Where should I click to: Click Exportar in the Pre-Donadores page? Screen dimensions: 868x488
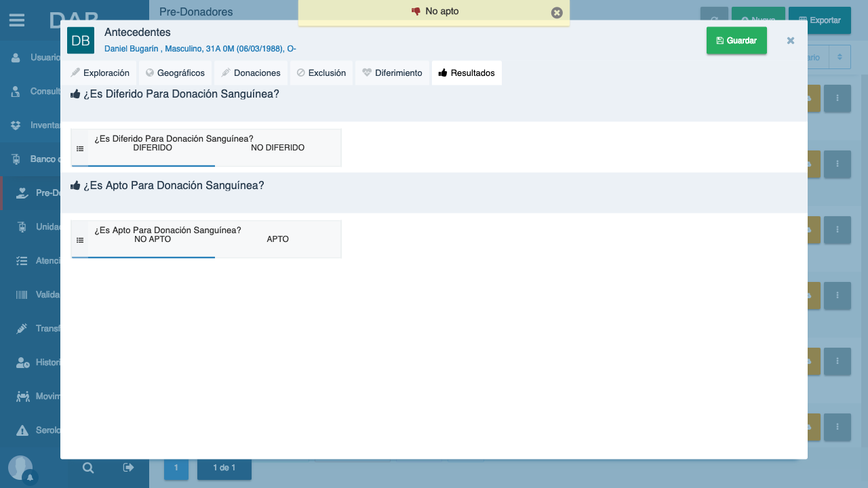click(819, 20)
